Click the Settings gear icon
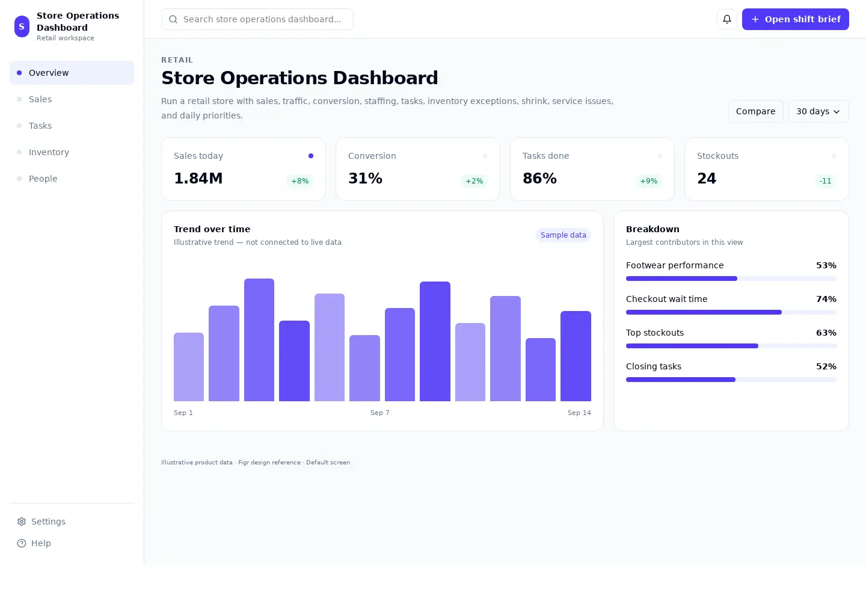The width and height of the screenshot is (866, 616). 22,522
